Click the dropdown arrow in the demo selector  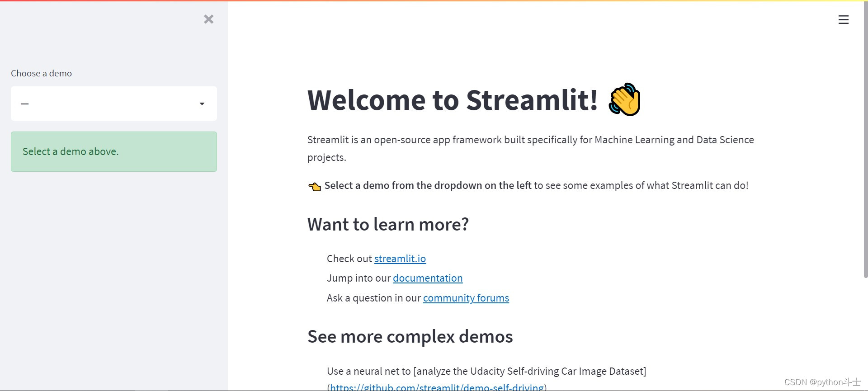(x=202, y=104)
